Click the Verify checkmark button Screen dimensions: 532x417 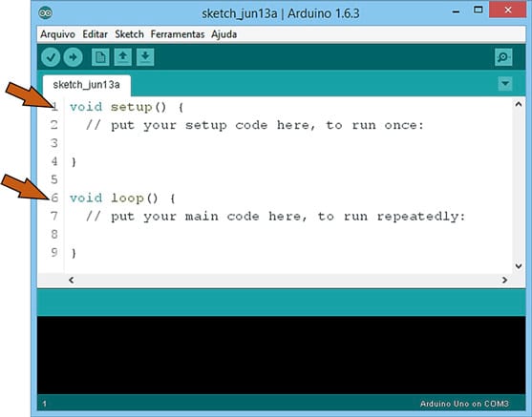tap(51, 57)
